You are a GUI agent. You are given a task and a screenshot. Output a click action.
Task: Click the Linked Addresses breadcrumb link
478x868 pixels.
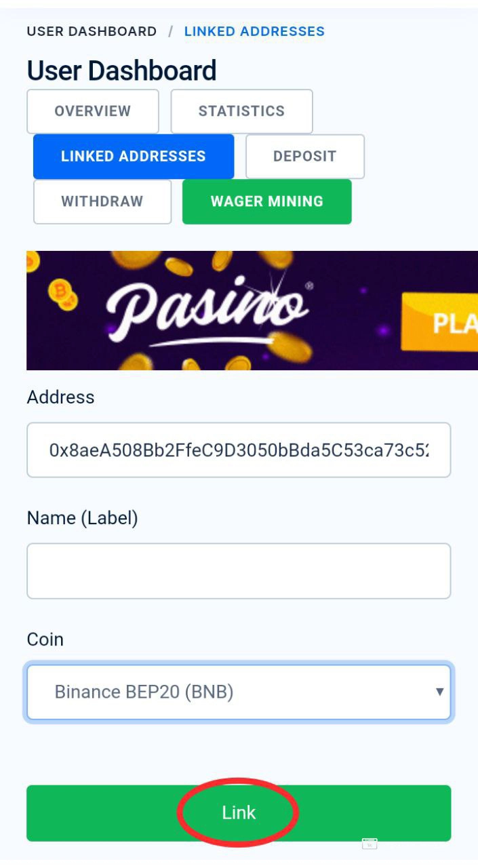point(254,31)
